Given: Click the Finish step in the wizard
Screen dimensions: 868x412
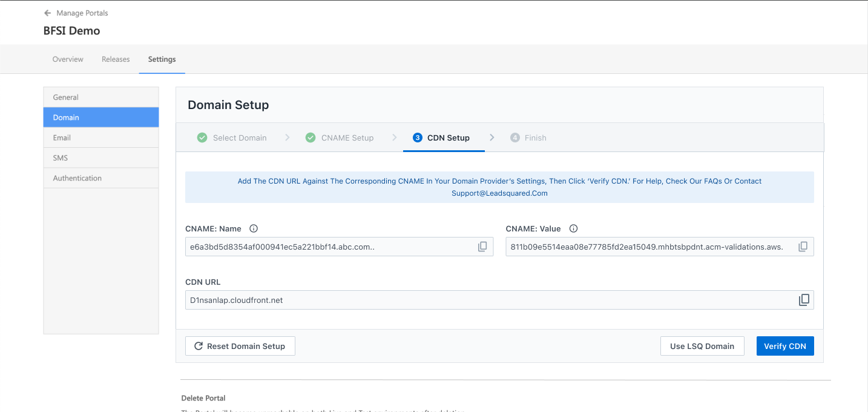Looking at the screenshot, I should (528, 138).
